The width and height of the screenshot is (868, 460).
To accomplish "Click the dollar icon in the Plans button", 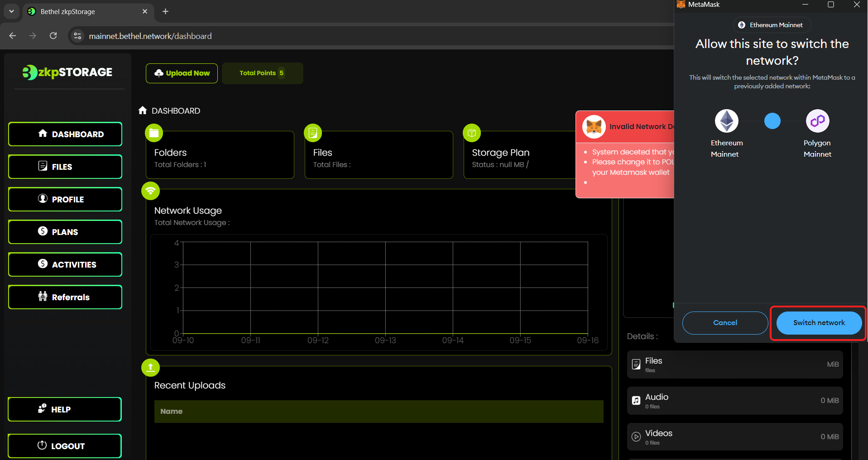I will (x=43, y=231).
